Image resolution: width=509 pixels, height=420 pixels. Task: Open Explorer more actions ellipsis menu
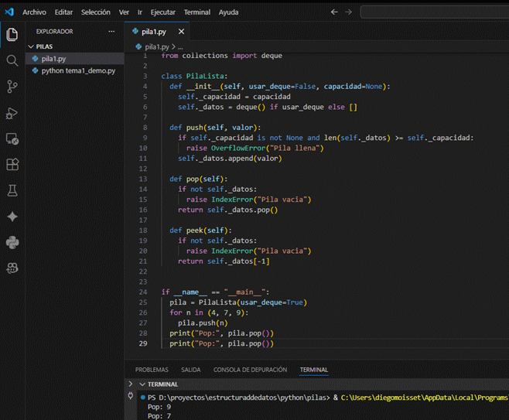(x=111, y=32)
